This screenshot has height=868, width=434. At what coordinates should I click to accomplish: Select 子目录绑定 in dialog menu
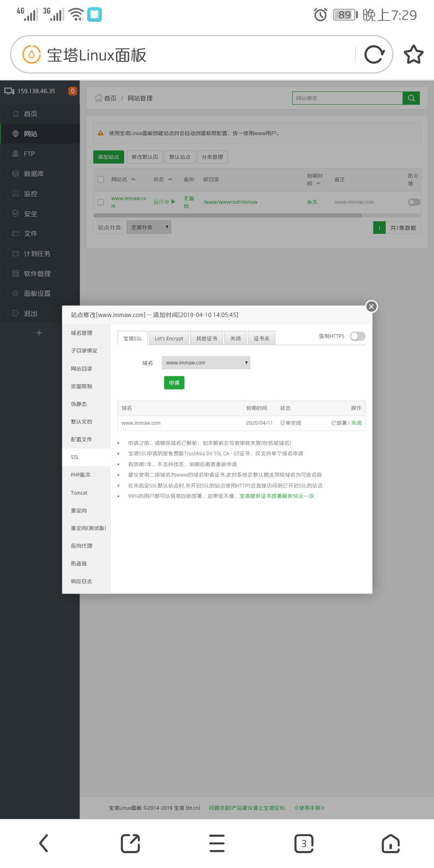(x=86, y=350)
